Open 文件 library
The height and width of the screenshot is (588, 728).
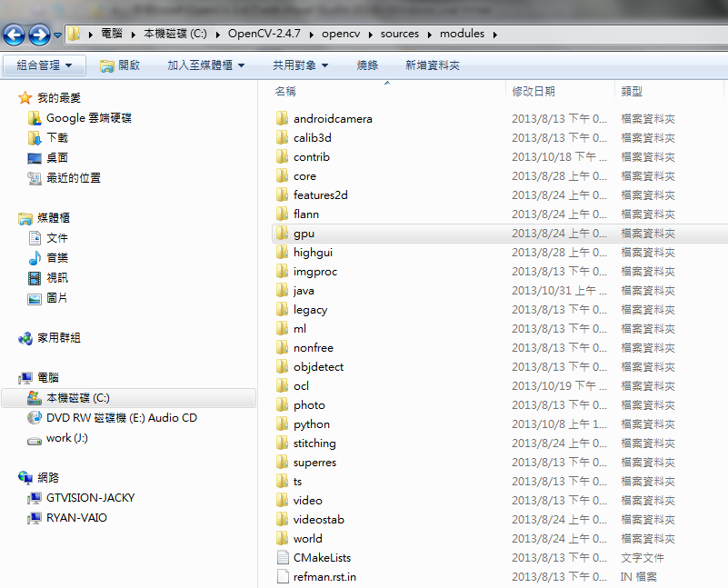(48, 238)
